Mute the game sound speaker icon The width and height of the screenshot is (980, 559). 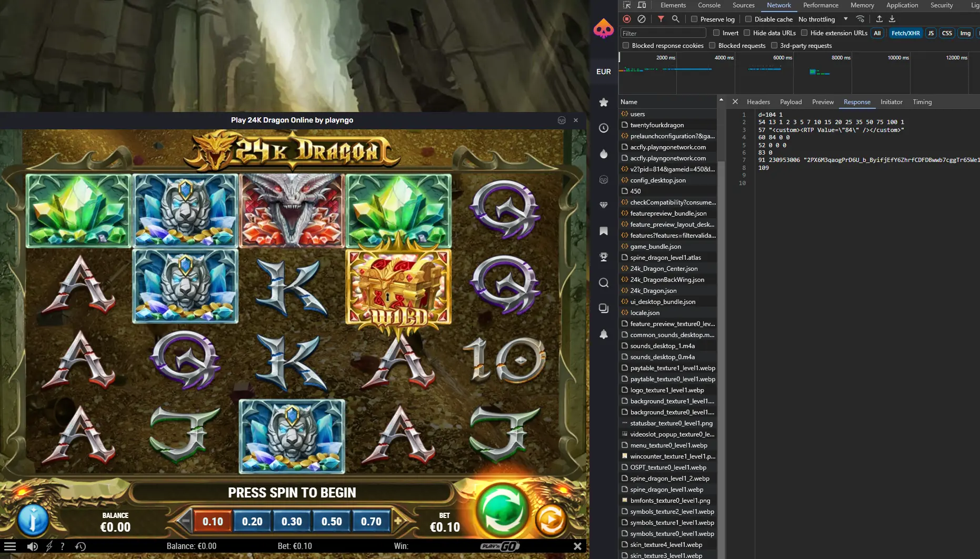[33, 546]
